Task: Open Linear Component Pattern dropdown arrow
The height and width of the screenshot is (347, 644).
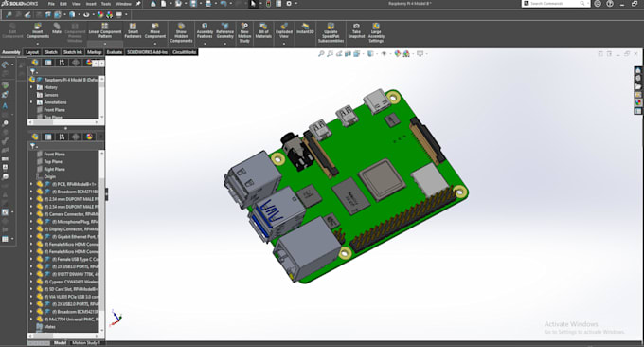Action: pos(105,44)
